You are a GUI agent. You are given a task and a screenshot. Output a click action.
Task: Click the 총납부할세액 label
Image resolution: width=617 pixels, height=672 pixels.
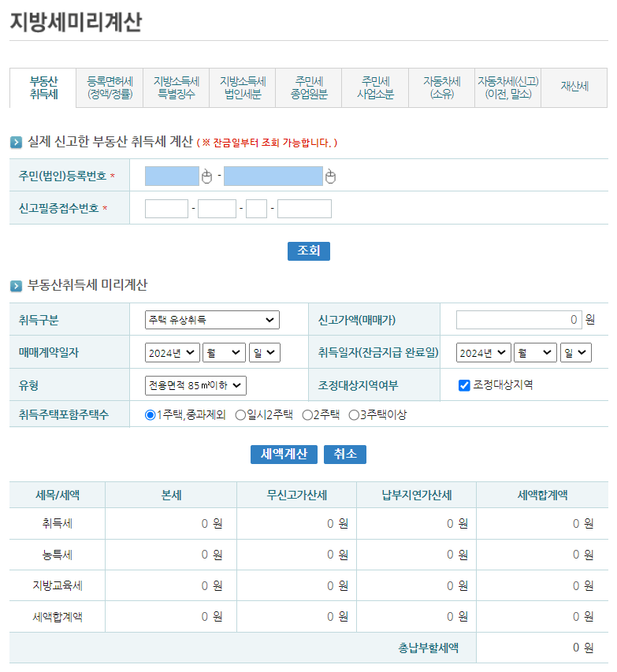[x=429, y=648]
